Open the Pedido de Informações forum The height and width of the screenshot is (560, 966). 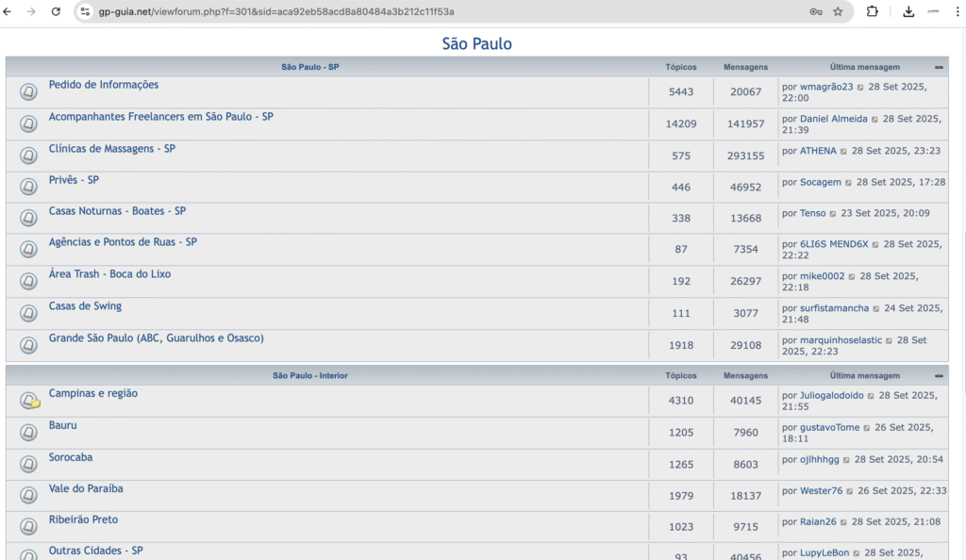click(x=104, y=85)
